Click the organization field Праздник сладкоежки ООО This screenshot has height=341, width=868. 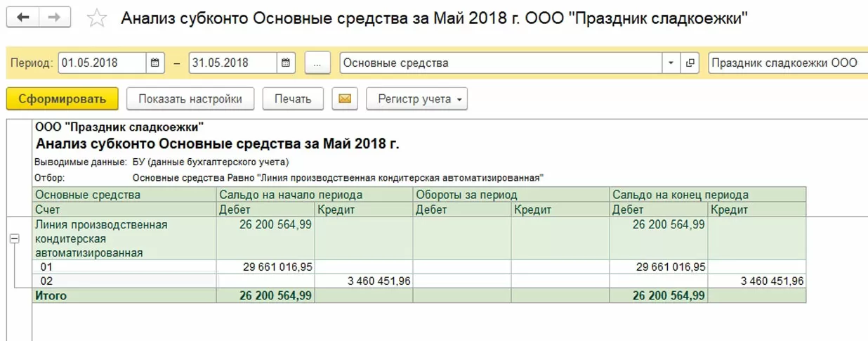[787, 63]
